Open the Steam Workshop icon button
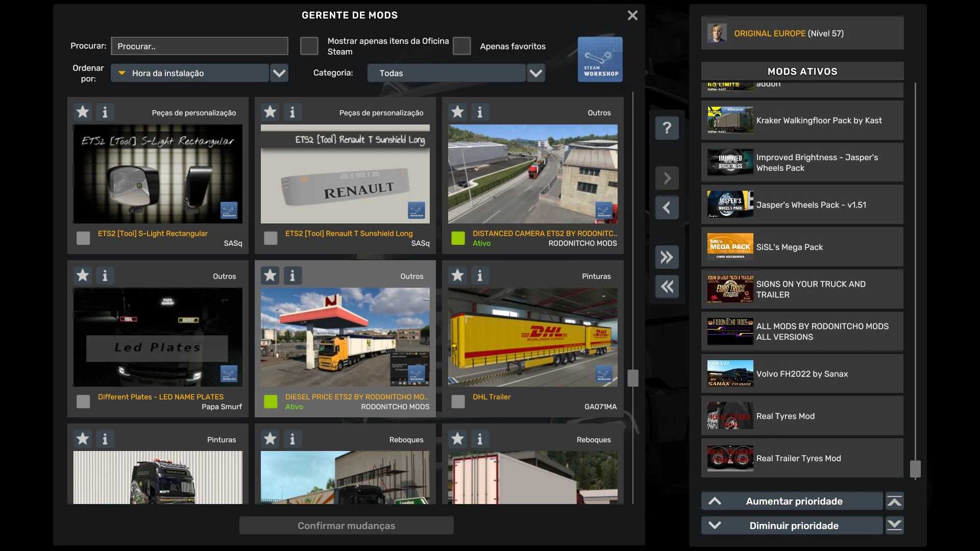The height and width of the screenshot is (551, 980). [x=600, y=59]
